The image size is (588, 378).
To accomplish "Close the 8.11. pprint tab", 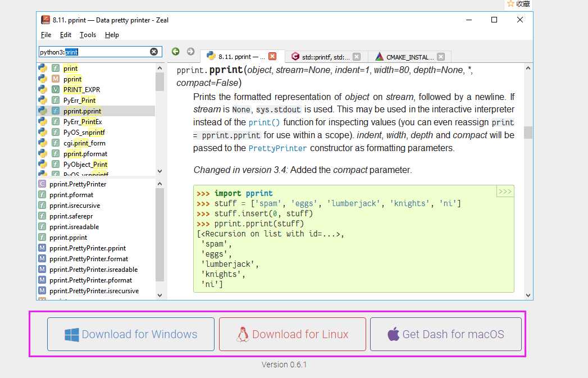I will pyautogui.click(x=272, y=56).
